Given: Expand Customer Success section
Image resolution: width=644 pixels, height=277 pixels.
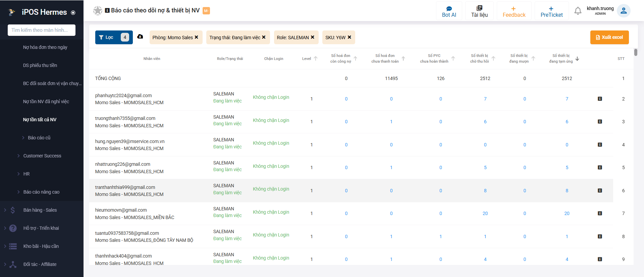Looking at the screenshot, I should point(42,156).
